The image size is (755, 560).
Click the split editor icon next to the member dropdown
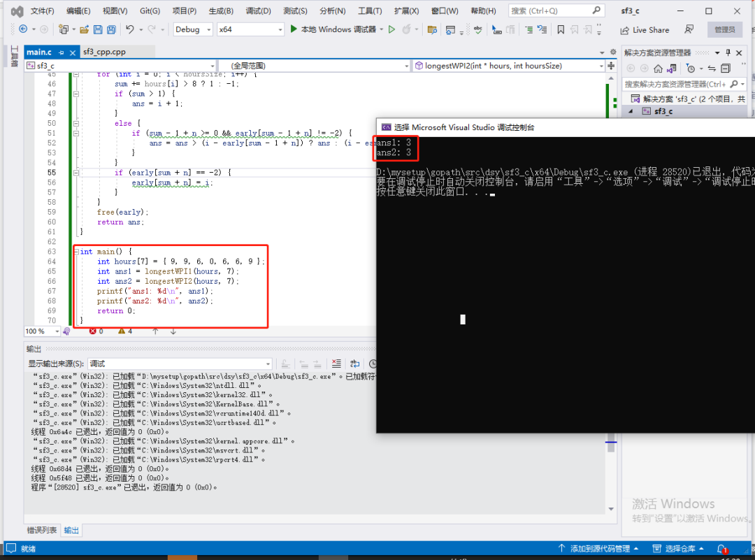(x=611, y=66)
